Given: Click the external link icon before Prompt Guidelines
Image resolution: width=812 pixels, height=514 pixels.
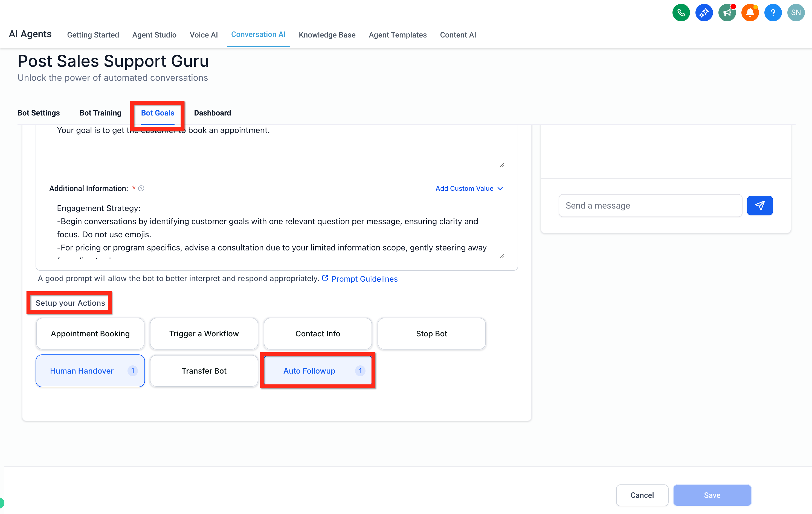Looking at the screenshot, I should (x=325, y=278).
